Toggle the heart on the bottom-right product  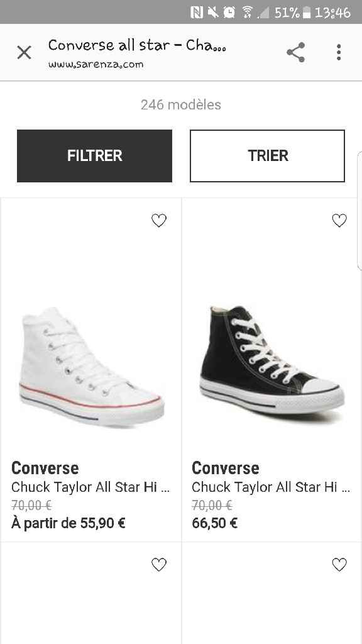point(339,564)
